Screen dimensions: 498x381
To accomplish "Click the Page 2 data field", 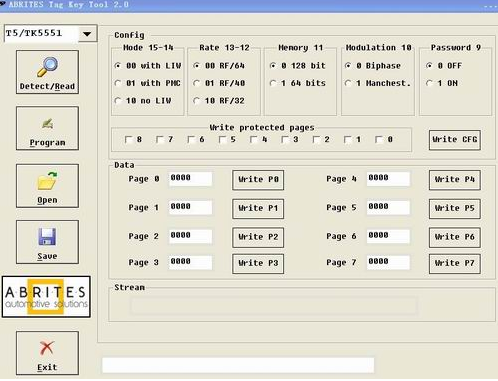I will point(190,236).
